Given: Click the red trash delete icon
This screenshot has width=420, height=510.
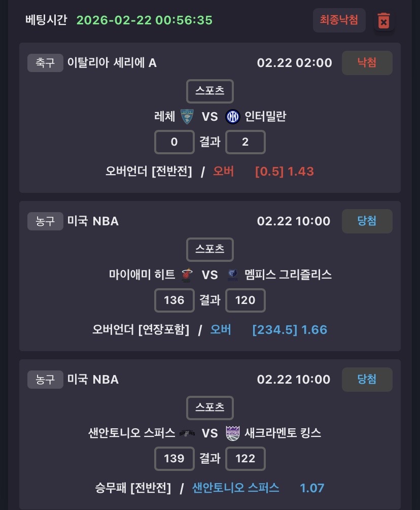Looking at the screenshot, I should (384, 21).
